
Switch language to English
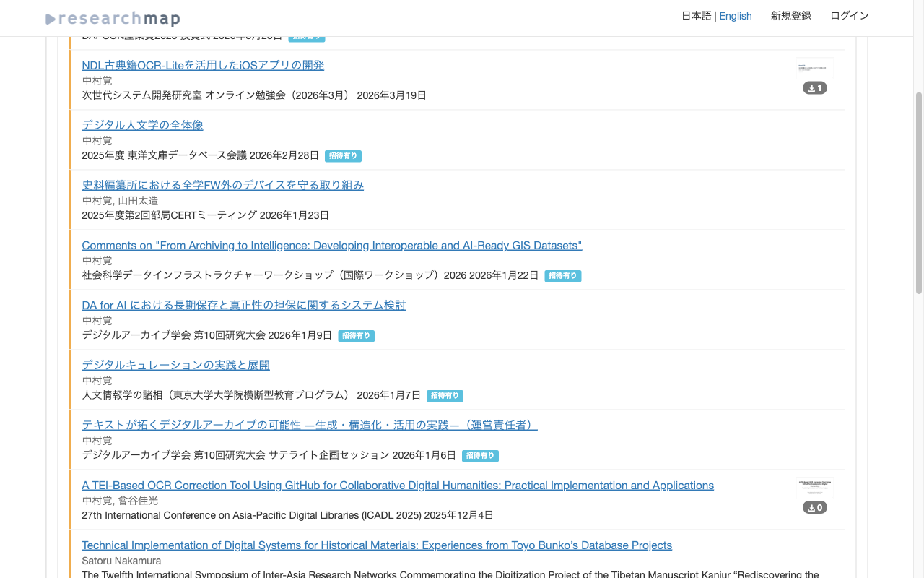[x=736, y=16]
